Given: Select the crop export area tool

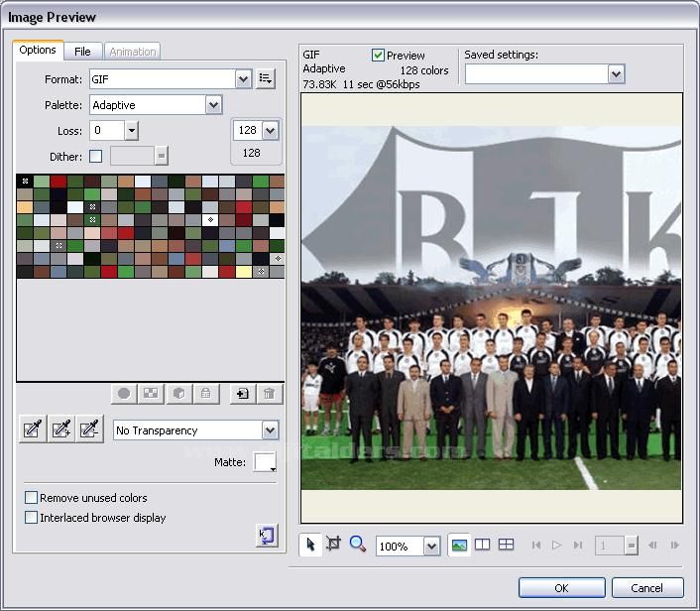Looking at the screenshot, I should click(333, 544).
